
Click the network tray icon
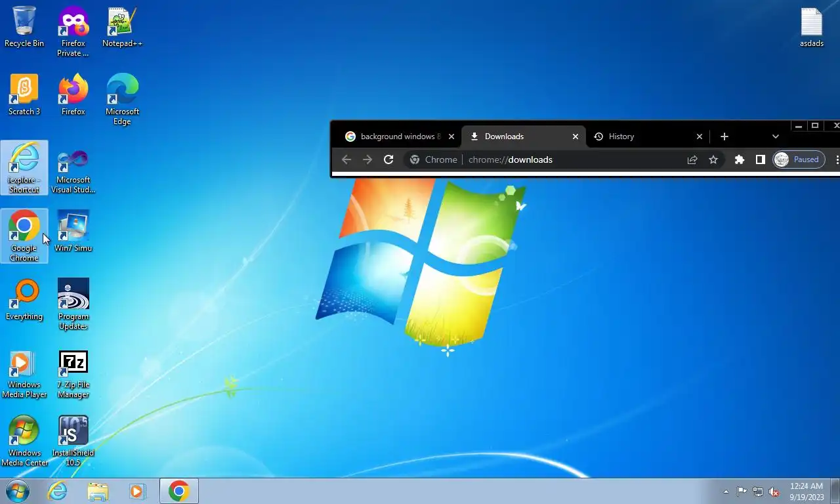coord(758,492)
